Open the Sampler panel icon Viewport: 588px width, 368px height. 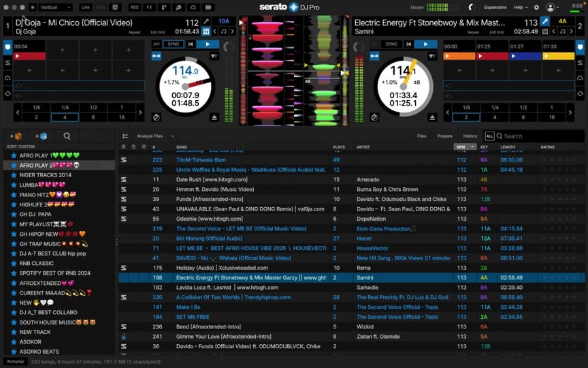pos(164,7)
